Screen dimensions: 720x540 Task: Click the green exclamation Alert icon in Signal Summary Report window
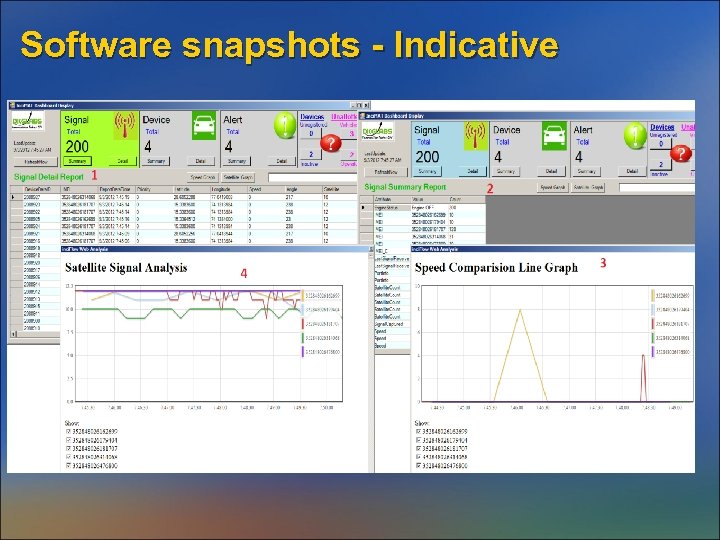[636, 136]
